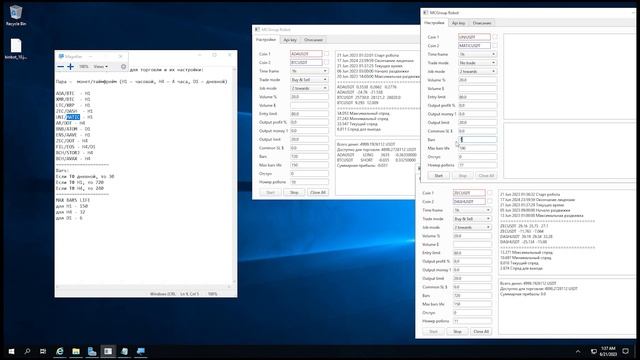The height and width of the screenshot is (360, 640).
Task: Switch to Api key tab in UNIUSDT robot window
Action: [458, 23]
